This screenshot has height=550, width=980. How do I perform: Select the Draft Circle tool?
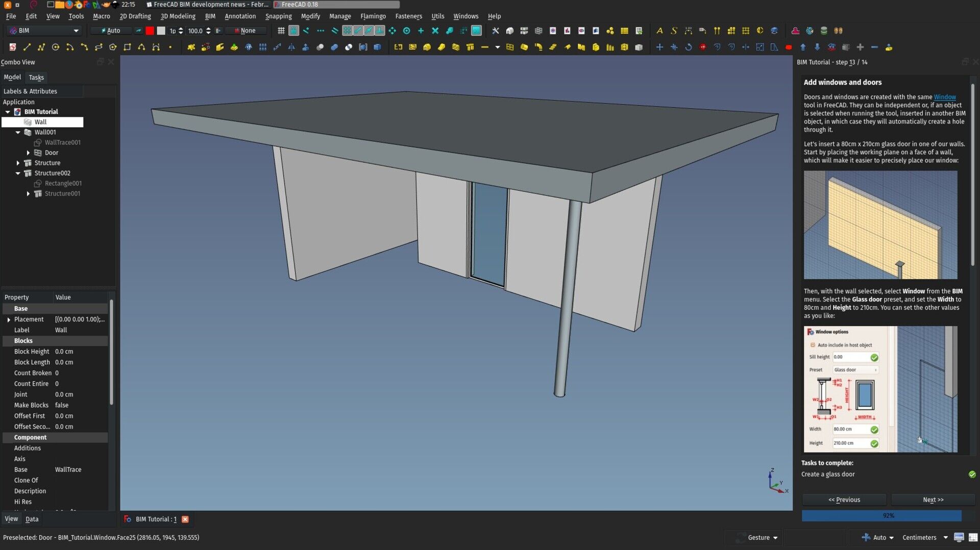coord(56,47)
